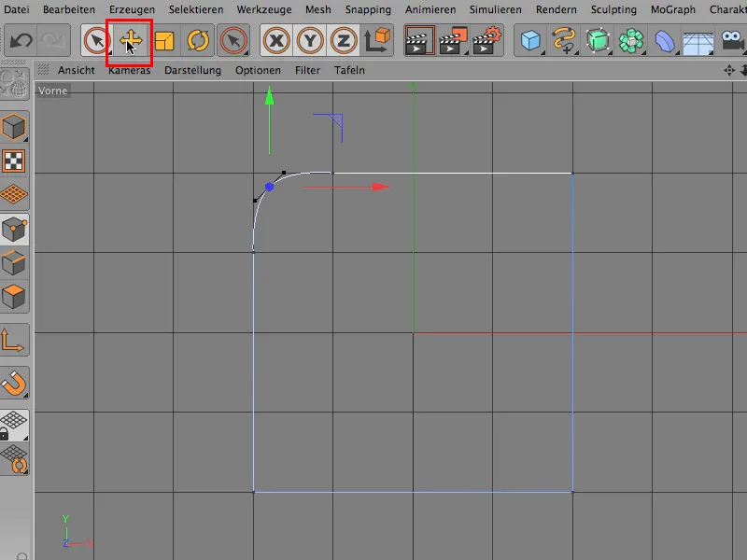This screenshot has width=747, height=560.
Task: Open the Bend deformer icon
Action: point(665,41)
